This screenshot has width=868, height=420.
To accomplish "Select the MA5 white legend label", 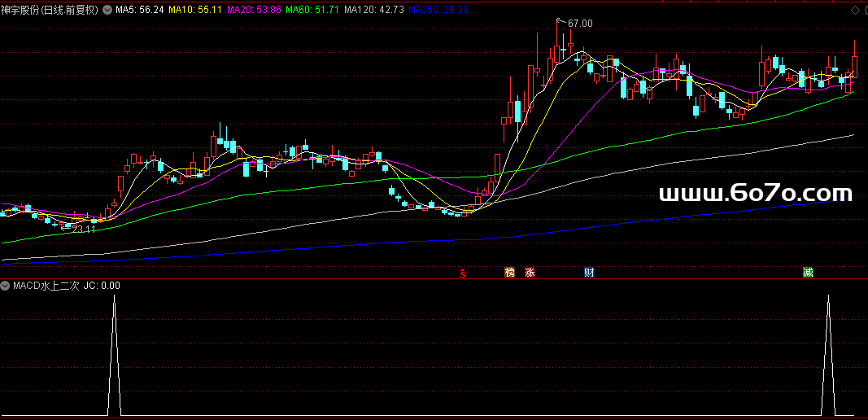I will (139, 10).
